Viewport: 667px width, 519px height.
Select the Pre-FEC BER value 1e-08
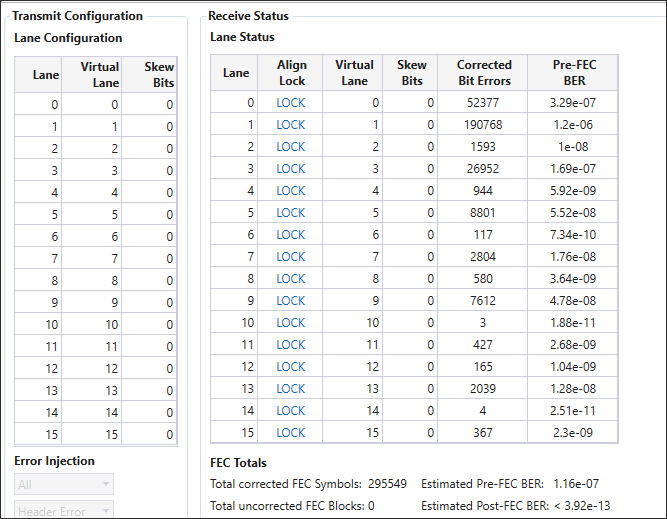pyautogui.click(x=573, y=147)
